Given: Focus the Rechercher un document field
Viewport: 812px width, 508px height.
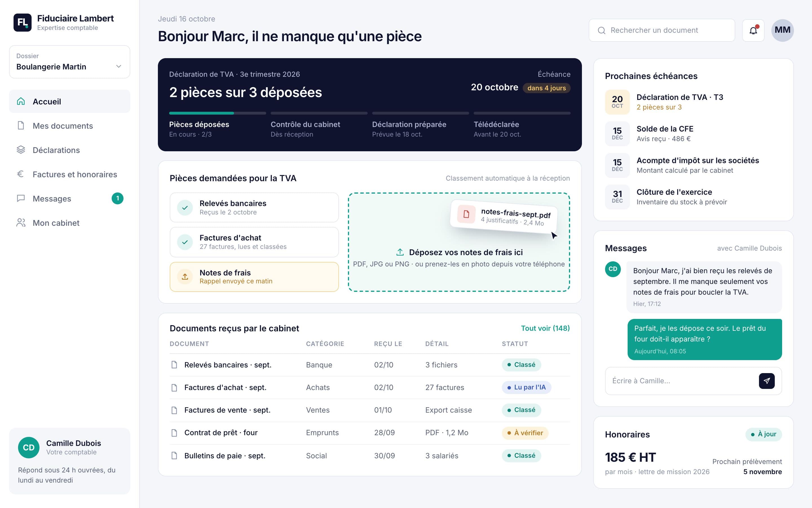Looking at the screenshot, I should pyautogui.click(x=662, y=30).
